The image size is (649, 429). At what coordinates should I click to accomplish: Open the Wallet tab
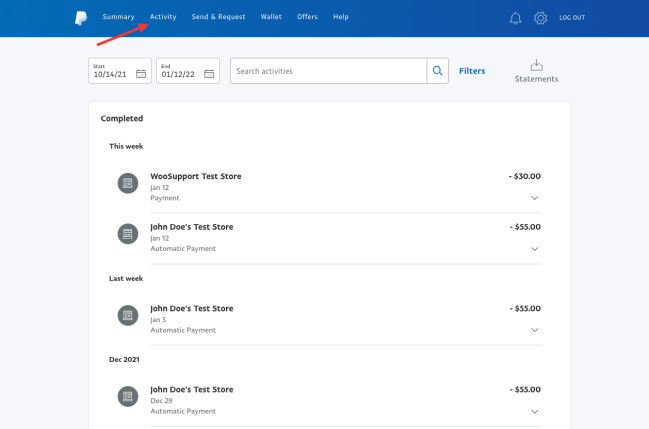[271, 17]
